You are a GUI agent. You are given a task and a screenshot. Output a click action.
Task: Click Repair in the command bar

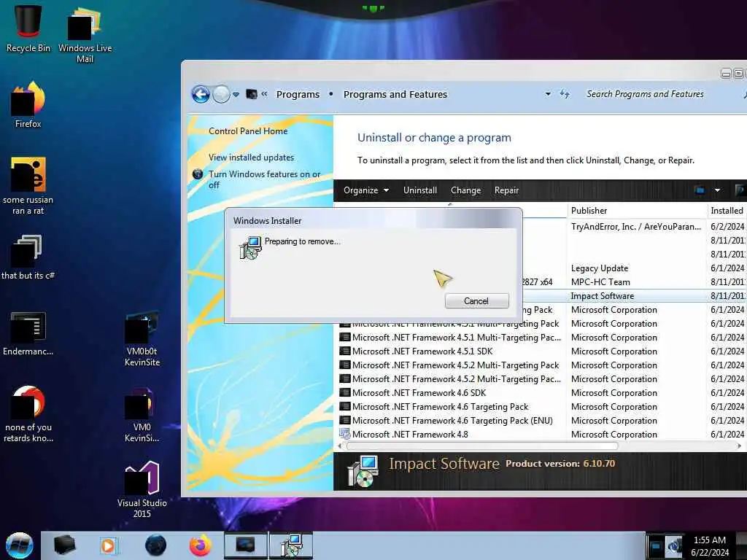[x=506, y=190]
